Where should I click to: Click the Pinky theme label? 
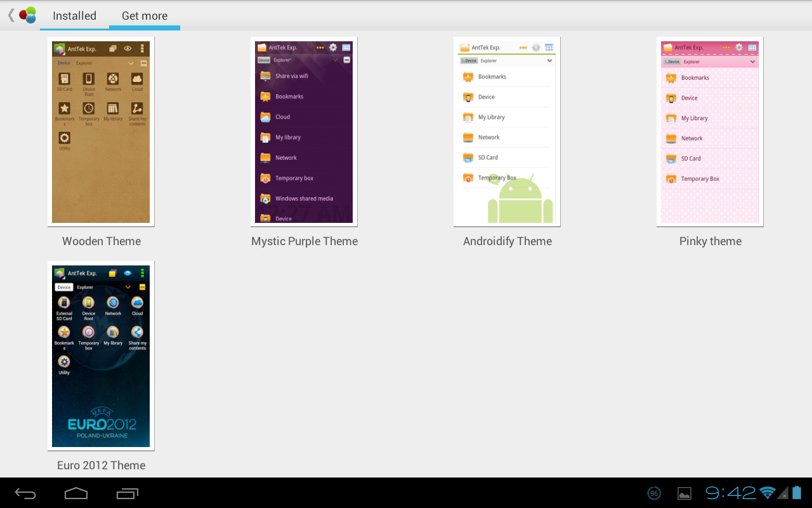click(x=710, y=241)
